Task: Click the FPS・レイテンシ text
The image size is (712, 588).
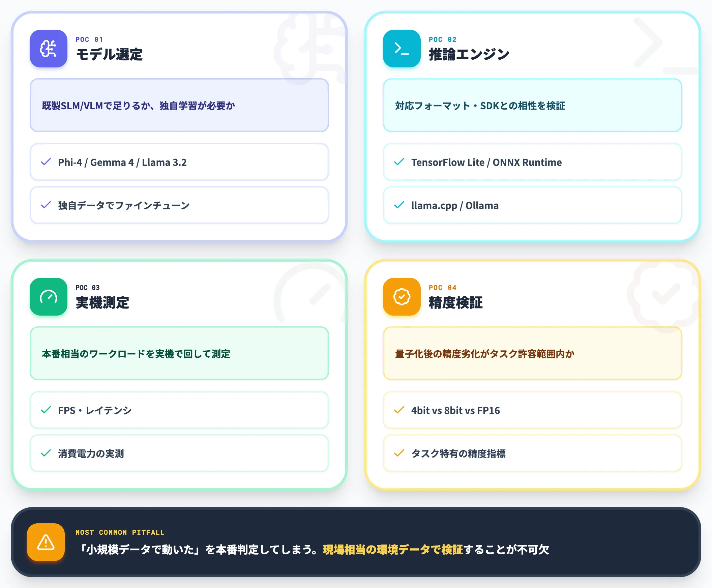Action: (x=95, y=411)
